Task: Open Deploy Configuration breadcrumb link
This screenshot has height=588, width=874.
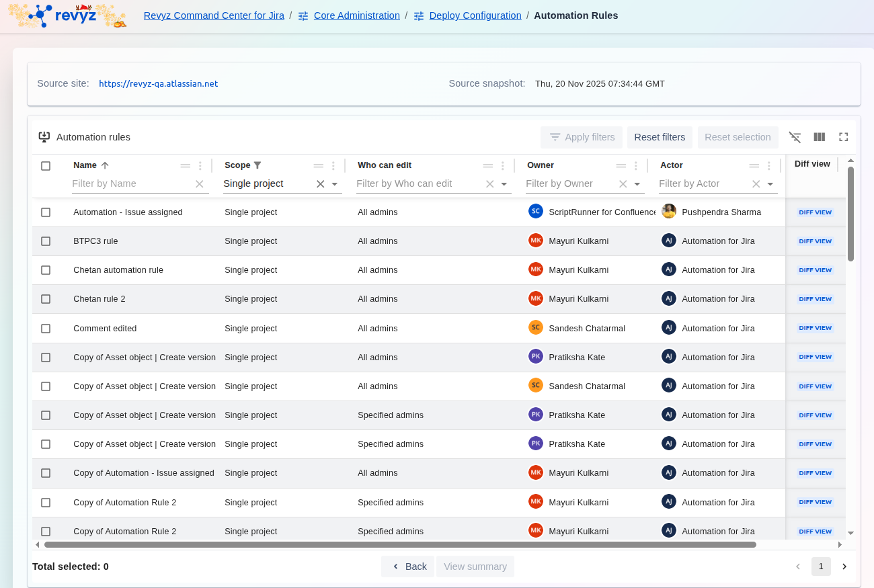Action: pyautogui.click(x=475, y=15)
